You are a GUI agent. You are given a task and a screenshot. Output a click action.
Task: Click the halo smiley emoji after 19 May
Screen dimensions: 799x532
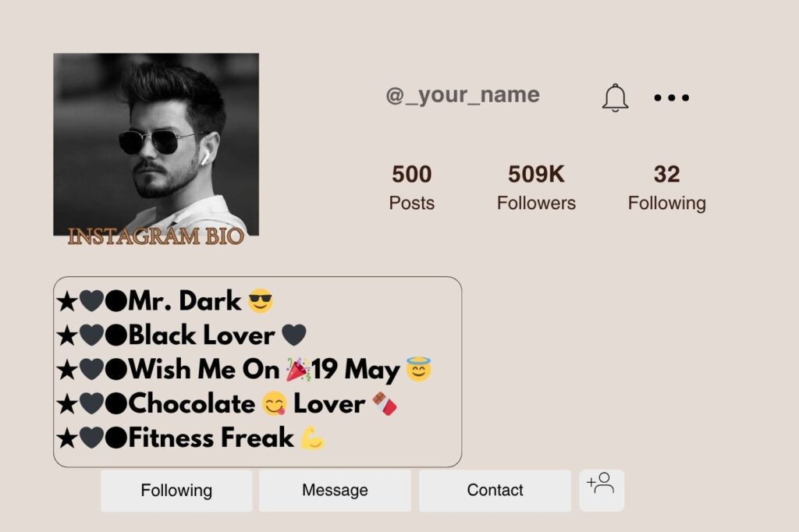click(x=419, y=369)
